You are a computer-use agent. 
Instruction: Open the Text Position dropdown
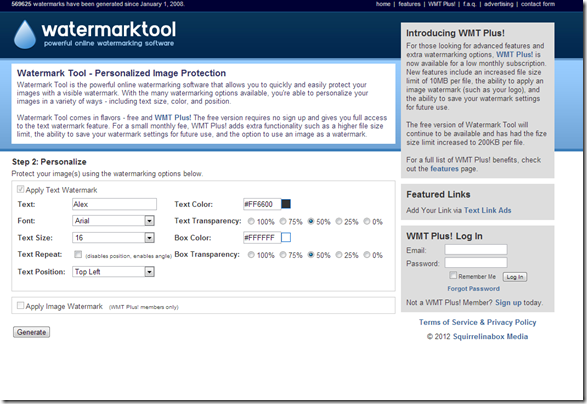pos(113,271)
